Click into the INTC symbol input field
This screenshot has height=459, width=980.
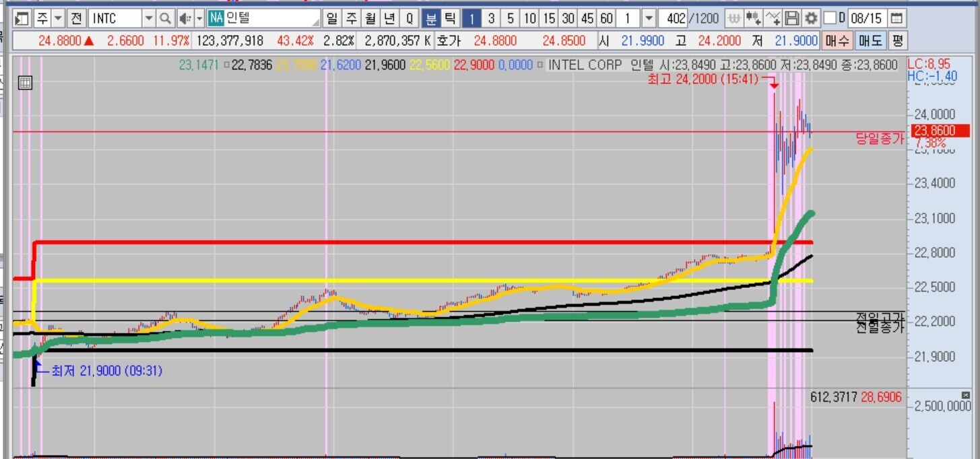(x=115, y=17)
